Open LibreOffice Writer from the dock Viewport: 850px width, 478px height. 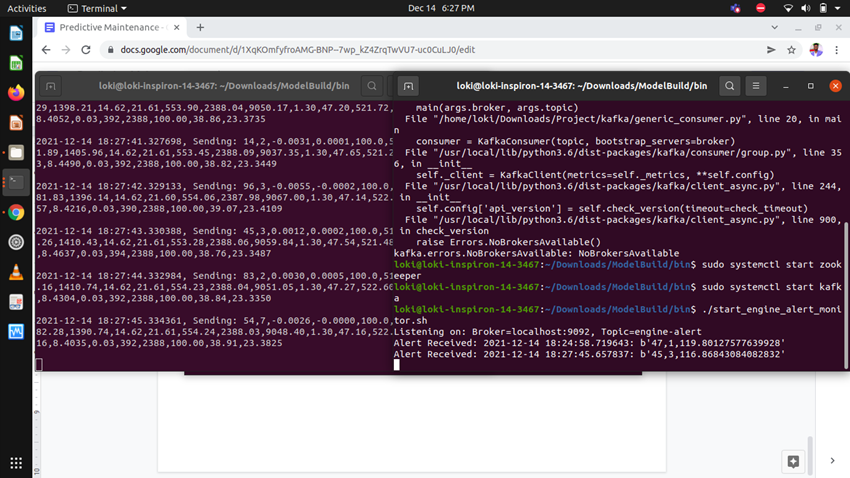tap(16, 34)
